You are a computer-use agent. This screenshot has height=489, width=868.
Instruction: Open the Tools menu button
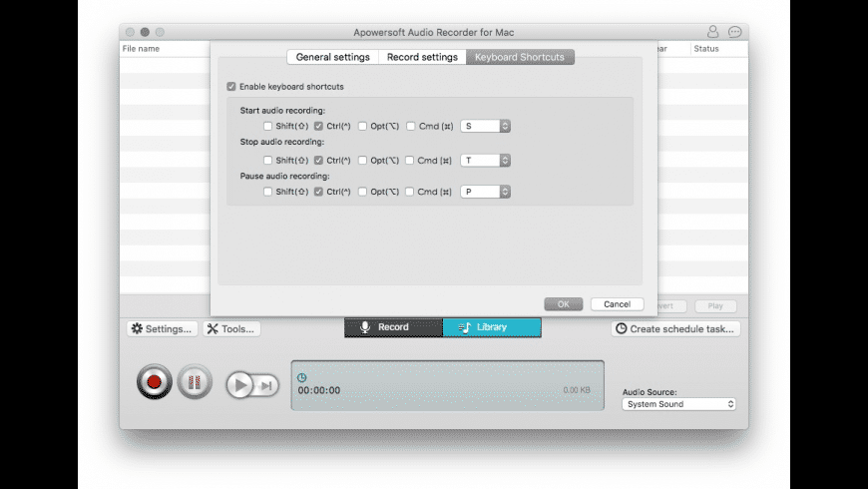click(231, 329)
